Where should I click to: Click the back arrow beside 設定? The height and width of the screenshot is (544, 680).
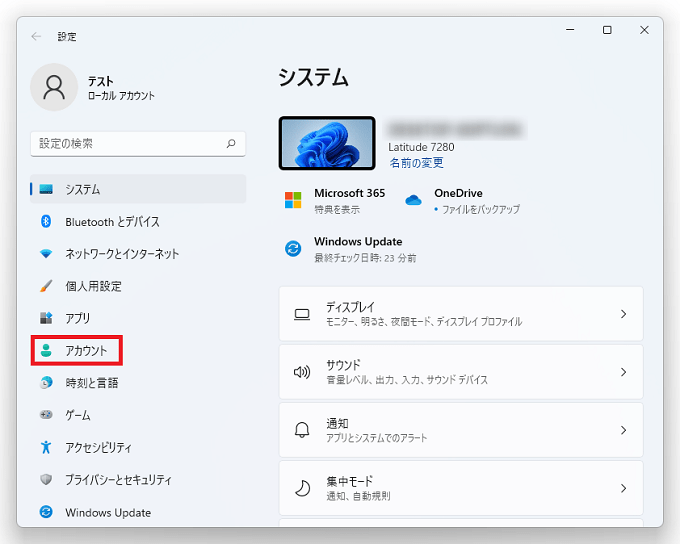36,36
